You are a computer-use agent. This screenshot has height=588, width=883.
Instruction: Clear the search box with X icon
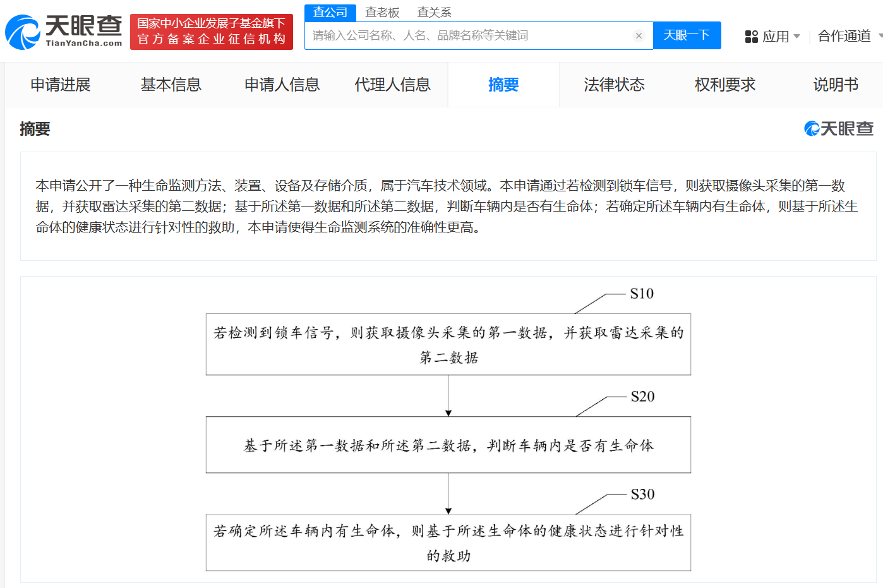click(x=639, y=36)
